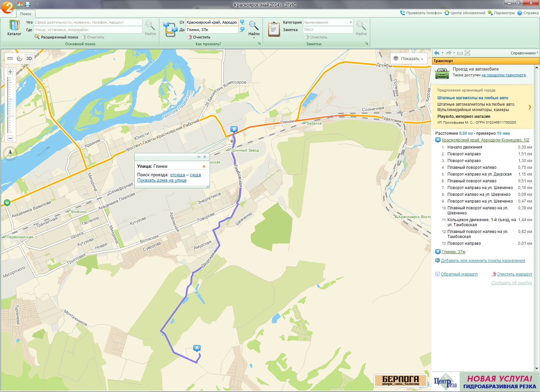Click the print icon in title bar
540x392 pixels.
pyautogui.click(x=28, y=4)
